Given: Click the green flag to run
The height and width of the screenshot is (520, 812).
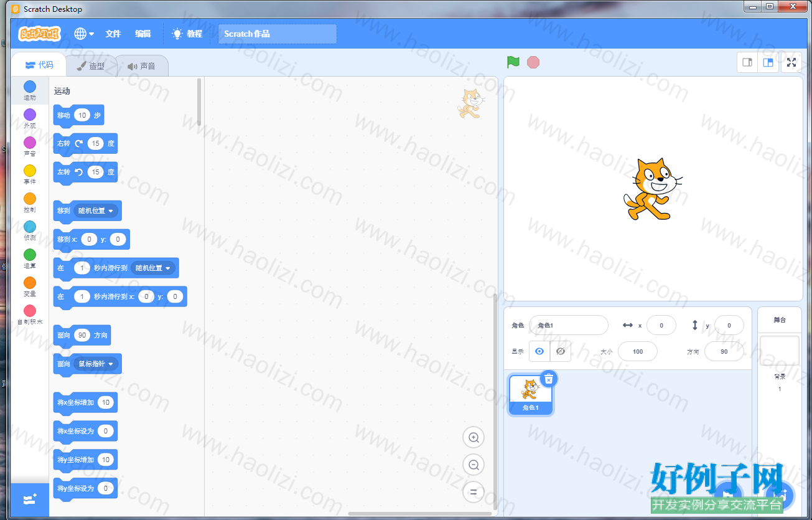Looking at the screenshot, I should (513, 62).
